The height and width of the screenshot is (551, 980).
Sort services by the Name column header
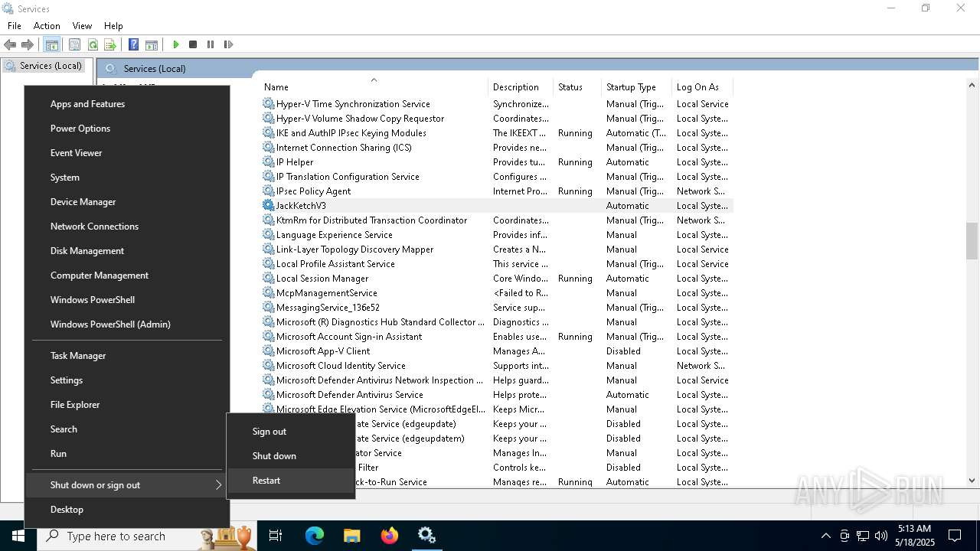pyautogui.click(x=373, y=87)
